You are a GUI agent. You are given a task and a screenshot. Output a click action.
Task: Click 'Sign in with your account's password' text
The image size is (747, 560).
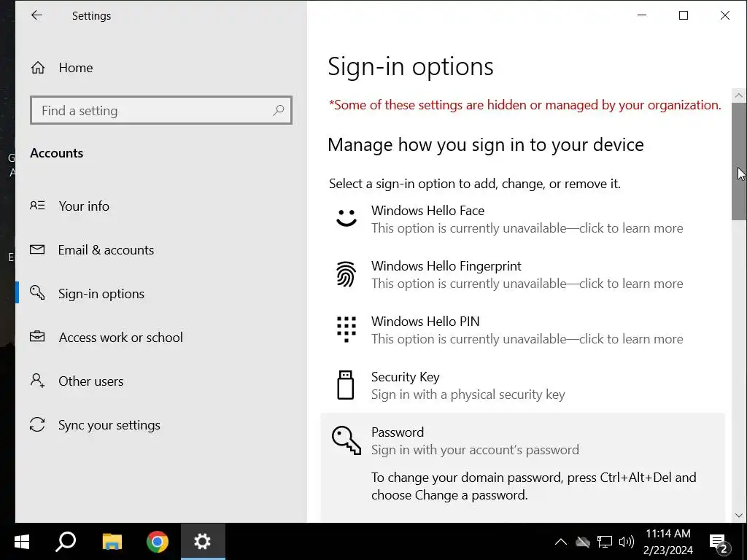pos(476,449)
